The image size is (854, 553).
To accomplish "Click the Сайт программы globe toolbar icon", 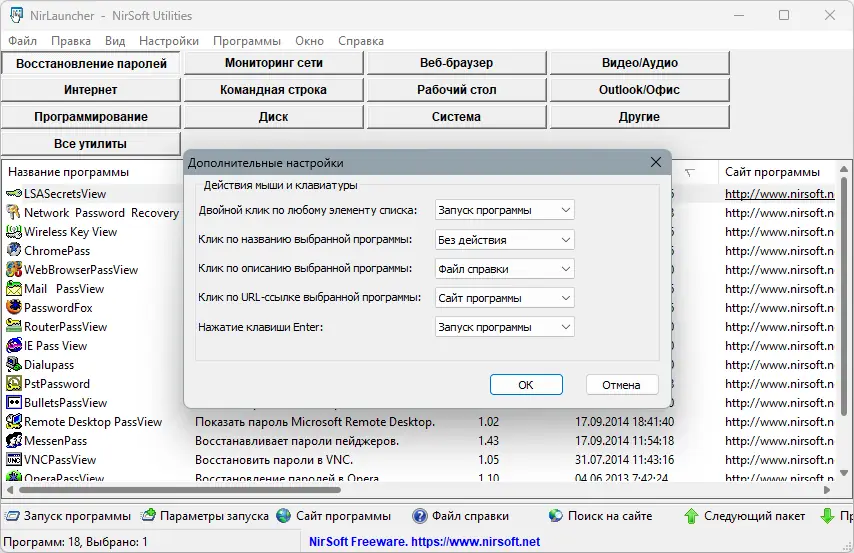I will (284, 515).
